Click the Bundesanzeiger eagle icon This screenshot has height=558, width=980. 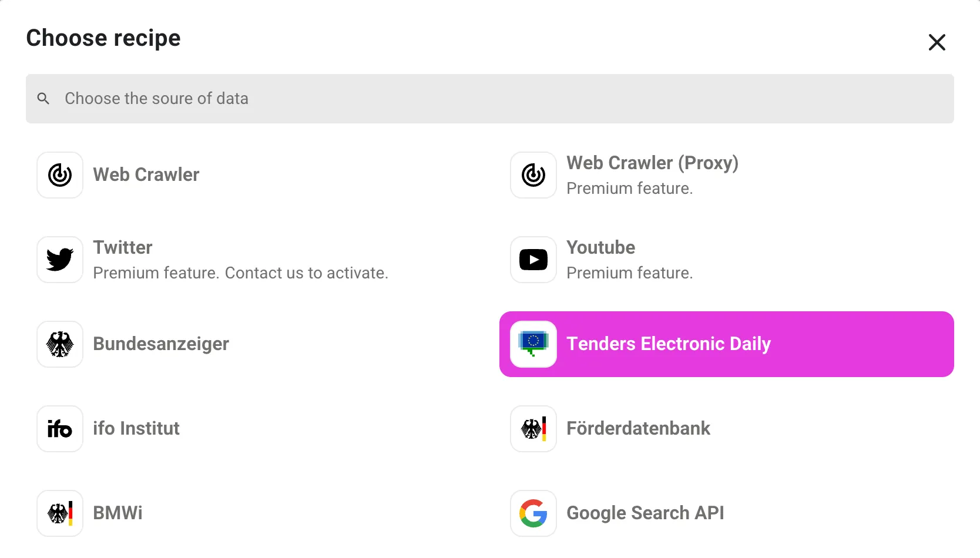[60, 344]
